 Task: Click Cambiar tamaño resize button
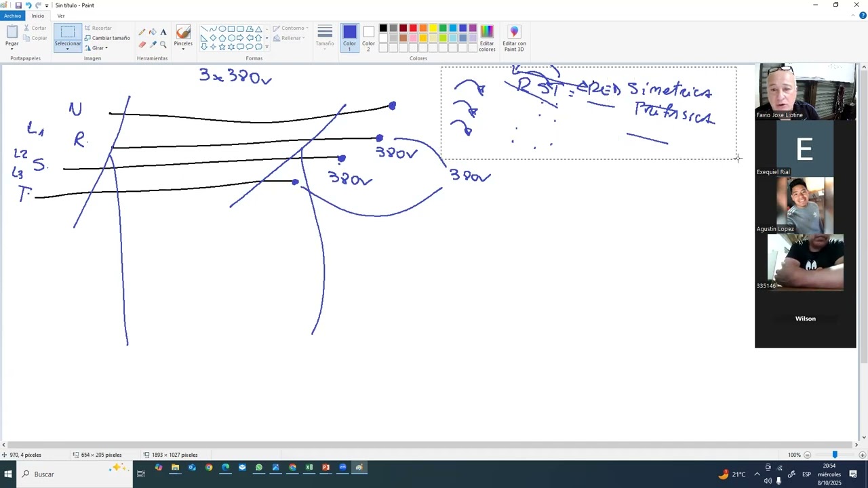[x=107, y=38]
